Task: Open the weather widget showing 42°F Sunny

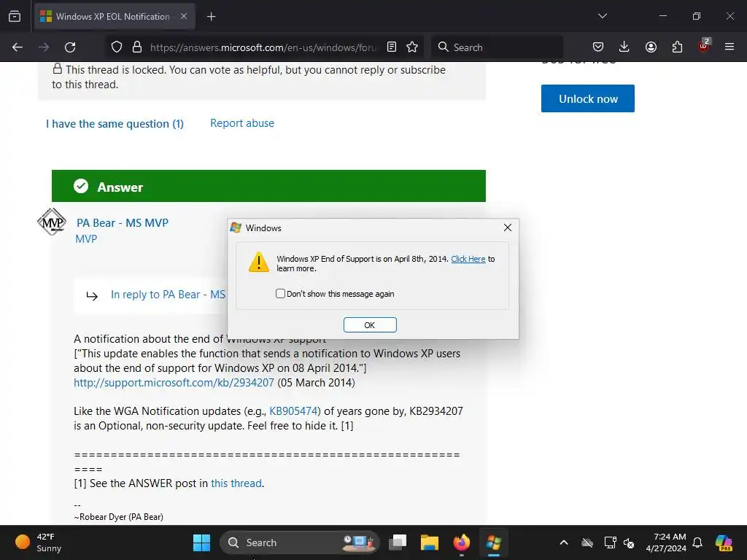Action: pyautogui.click(x=39, y=542)
